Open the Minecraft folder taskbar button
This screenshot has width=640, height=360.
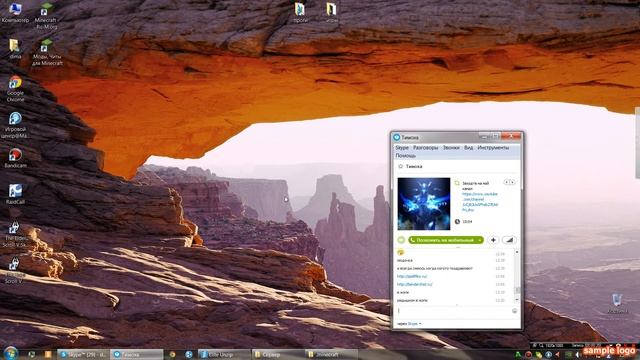pos(331,354)
